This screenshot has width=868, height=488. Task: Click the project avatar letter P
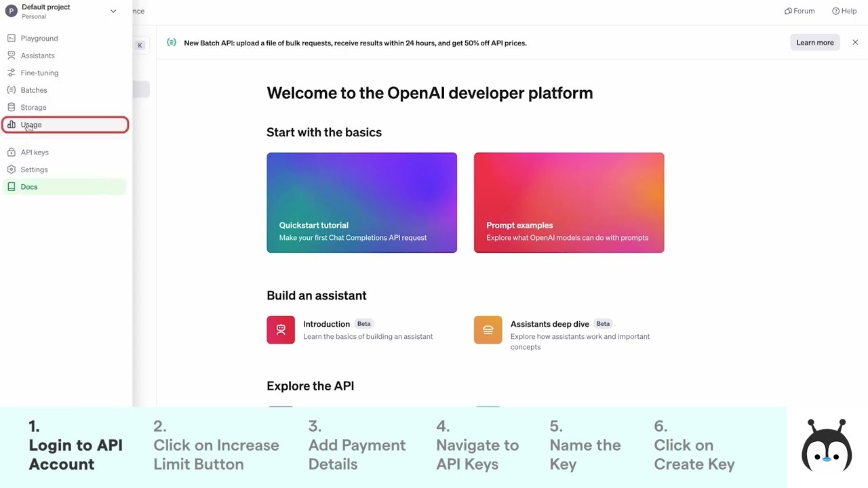pyautogui.click(x=11, y=11)
